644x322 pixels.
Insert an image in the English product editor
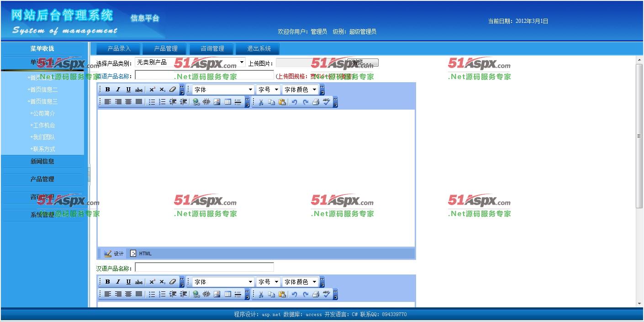coord(217,102)
